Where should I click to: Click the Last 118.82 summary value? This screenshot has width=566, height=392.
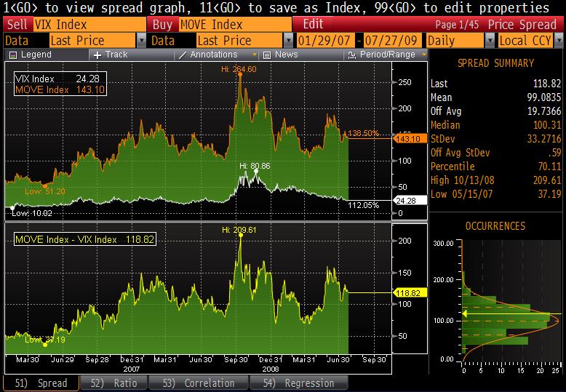(547, 84)
